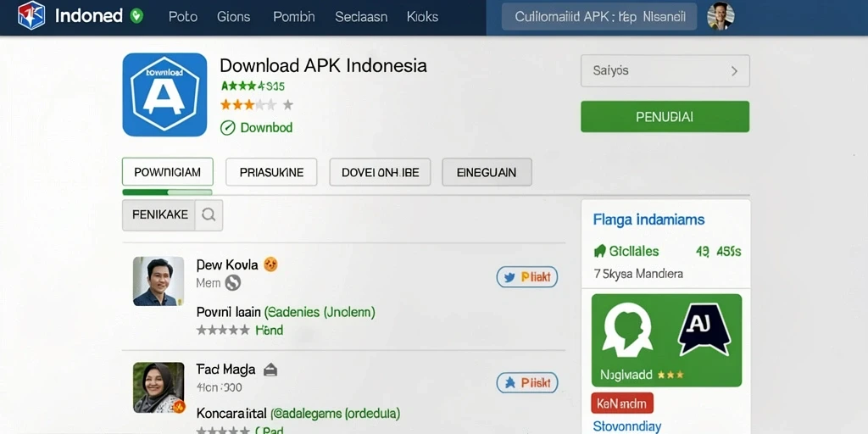This screenshot has height=434, width=868.
Task: Click the dark AJ badge icon
Action: 704,329
